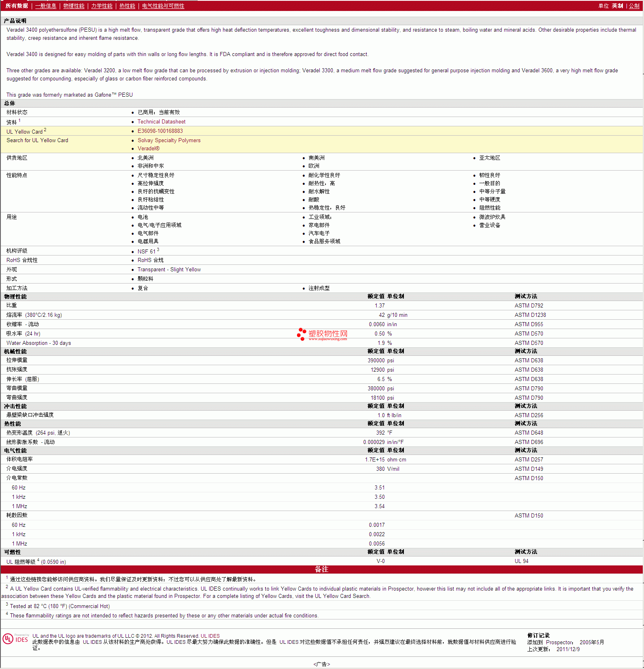Open the UL 94 test method link
This screenshot has height=669, width=644.
click(522, 561)
